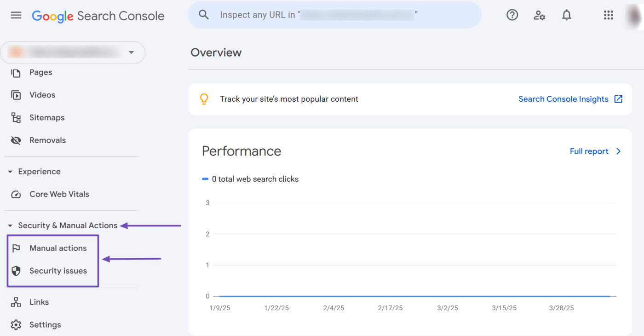The image size is (644, 336).
Task: Click the lightbulb insights icon
Action: (x=204, y=99)
